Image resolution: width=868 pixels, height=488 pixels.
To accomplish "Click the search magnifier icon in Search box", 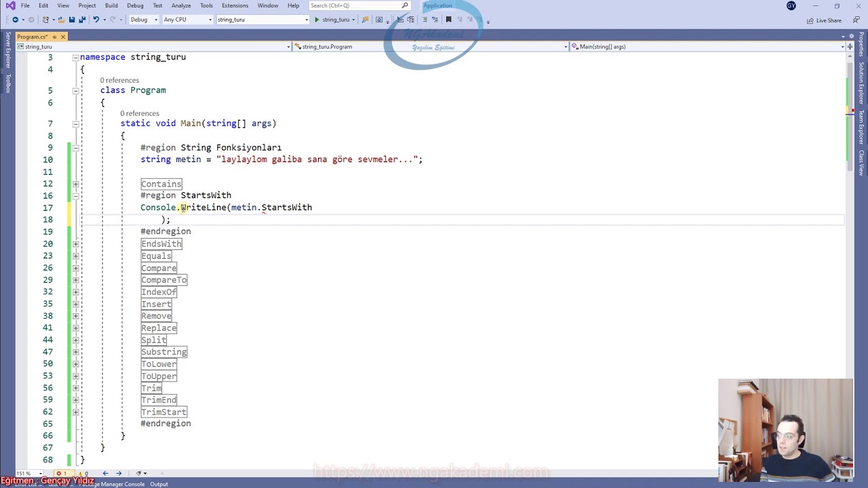I will tap(405, 5).
